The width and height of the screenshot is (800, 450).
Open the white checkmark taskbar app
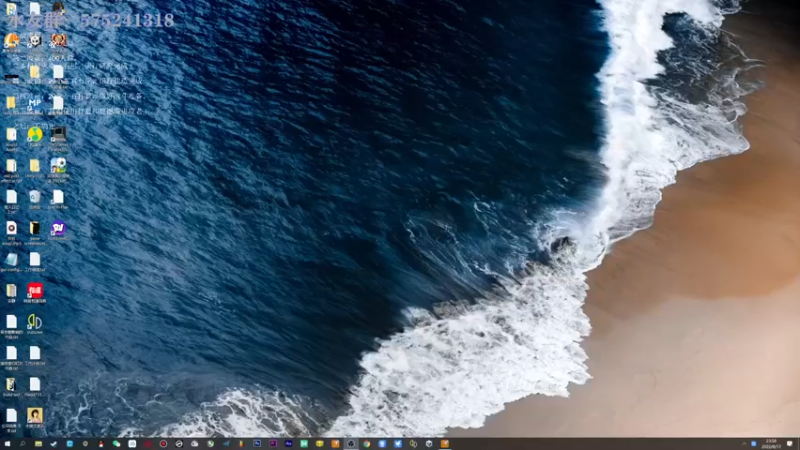coord(54,444)
